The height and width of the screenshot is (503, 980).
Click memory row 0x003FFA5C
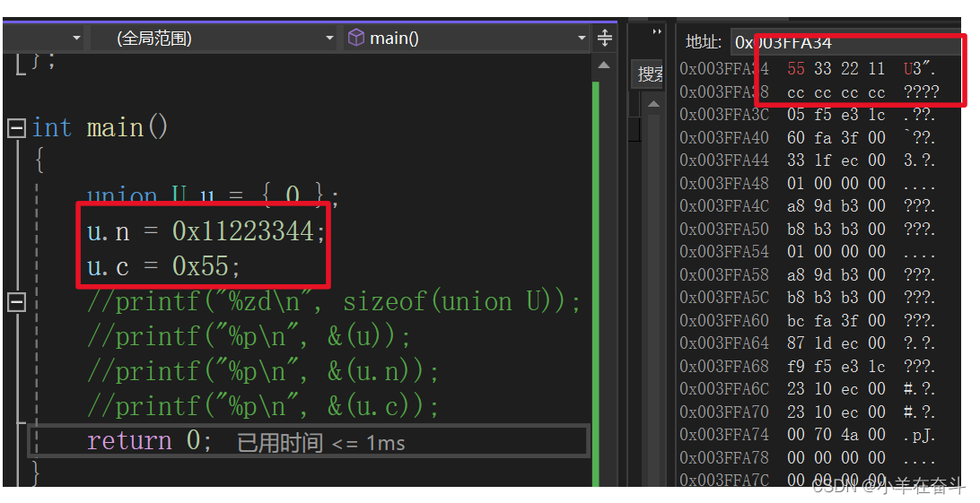click(808, 298)
